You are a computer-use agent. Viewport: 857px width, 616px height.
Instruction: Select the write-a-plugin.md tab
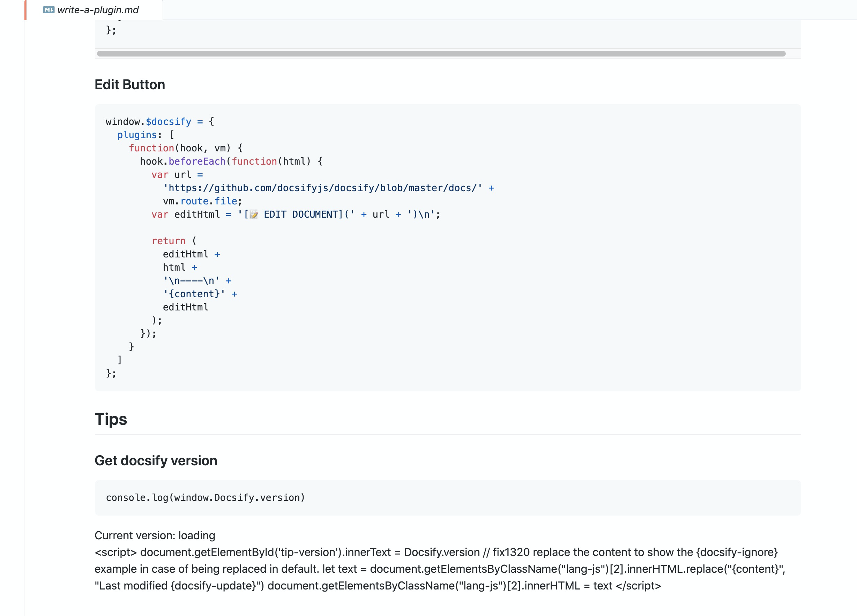(94, 10)
